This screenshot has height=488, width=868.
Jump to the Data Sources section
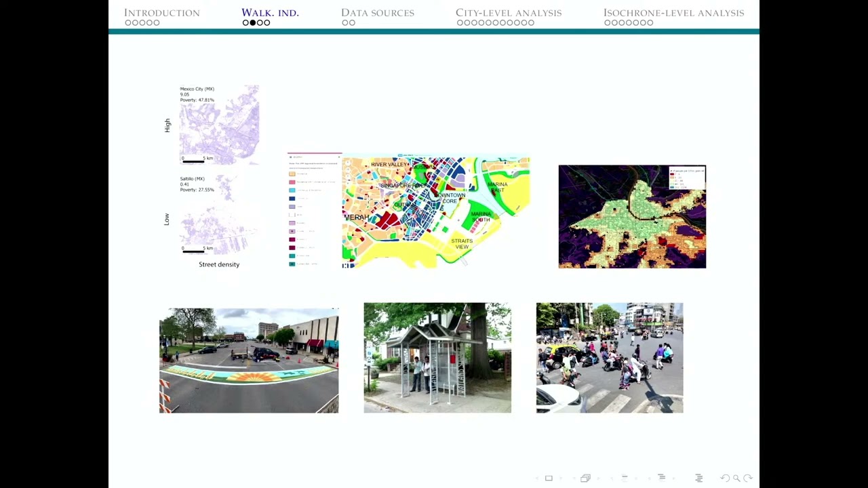click(x=377, y=13)
